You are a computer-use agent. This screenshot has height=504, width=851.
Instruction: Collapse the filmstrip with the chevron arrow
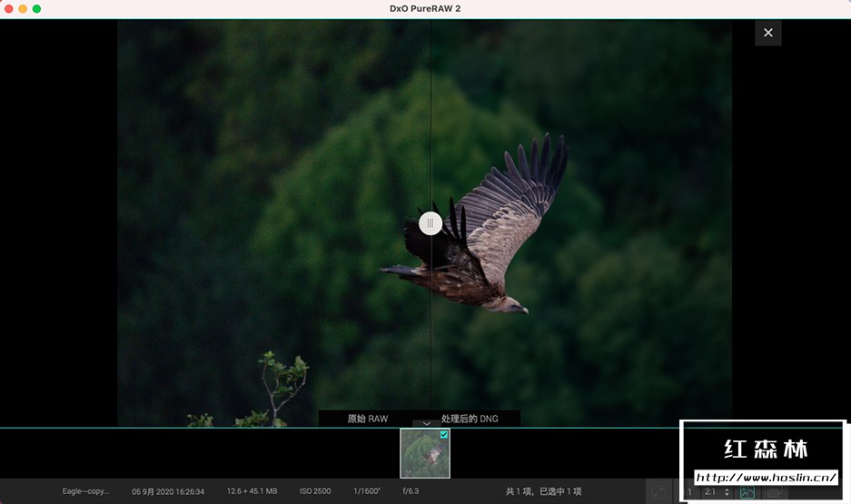click(427, 423)
